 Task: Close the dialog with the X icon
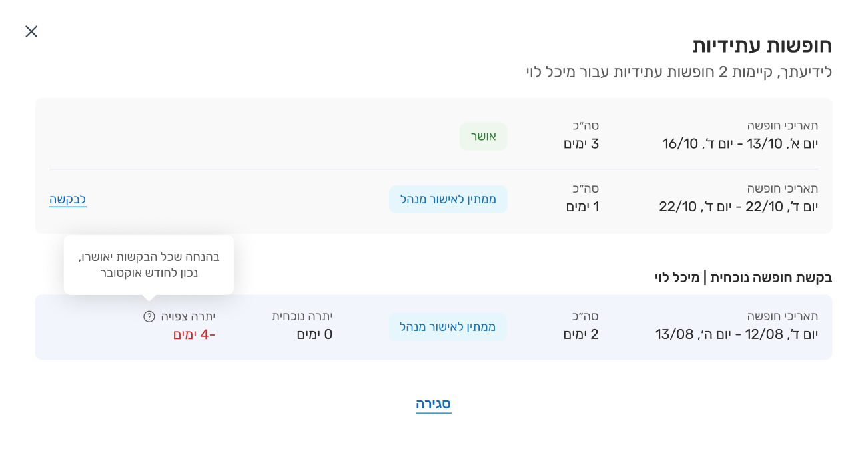click(31, 31)
